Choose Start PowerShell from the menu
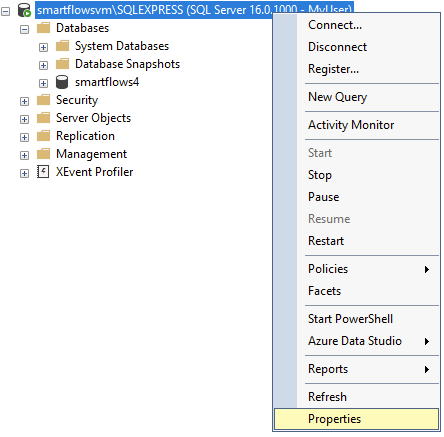Screen dimensions: 444x437 click(x=356, y=319)
